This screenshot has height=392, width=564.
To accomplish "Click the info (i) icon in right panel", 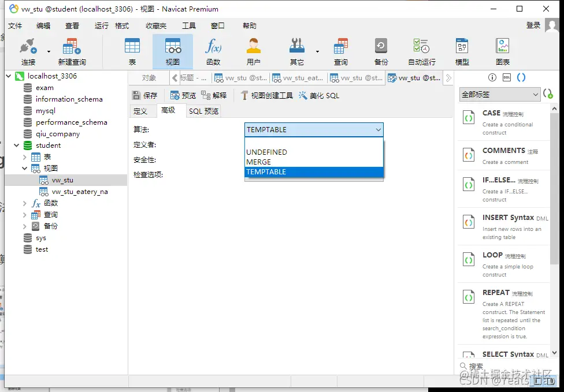I will (492, 77).
